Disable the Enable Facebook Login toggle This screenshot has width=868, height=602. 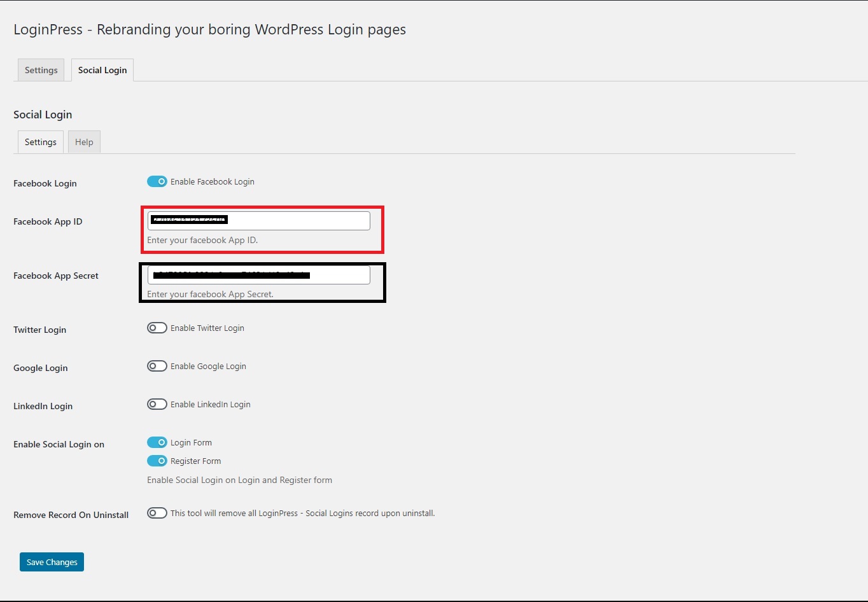[x=157, y=181]
